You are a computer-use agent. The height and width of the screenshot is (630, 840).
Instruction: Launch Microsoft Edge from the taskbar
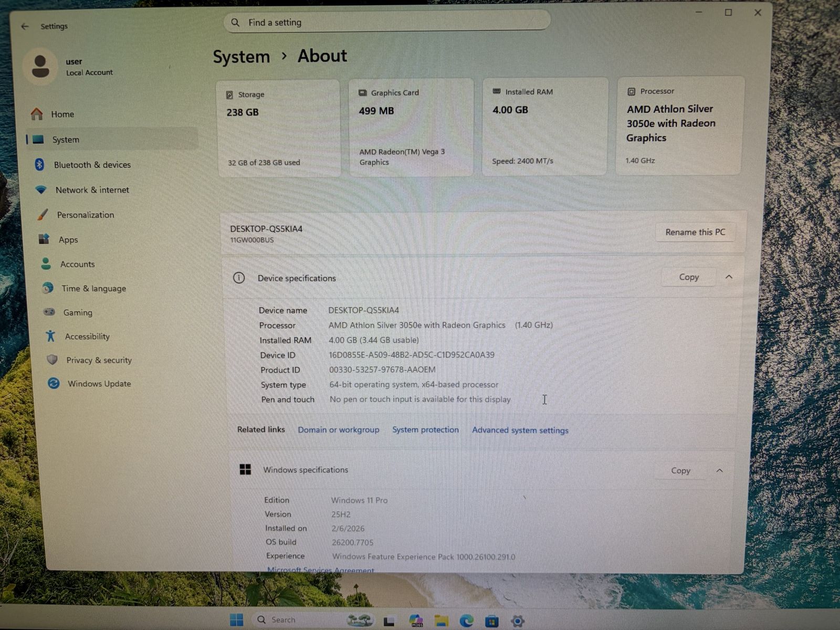[467, 620]
